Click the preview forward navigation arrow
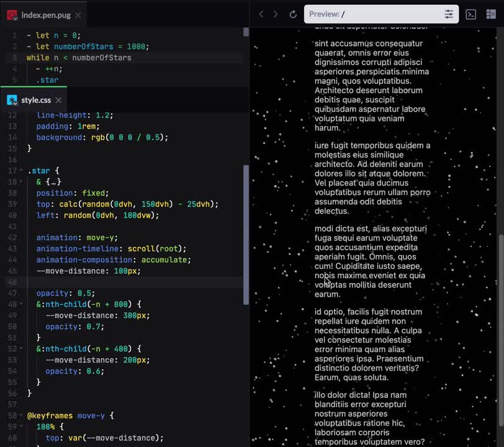 coord(276,14)
